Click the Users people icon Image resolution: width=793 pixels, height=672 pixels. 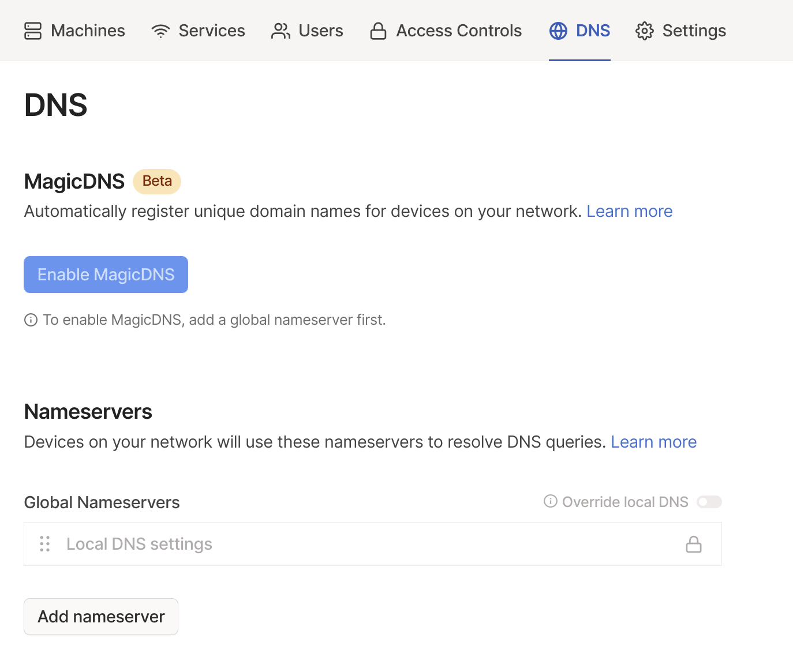(280, 31)
